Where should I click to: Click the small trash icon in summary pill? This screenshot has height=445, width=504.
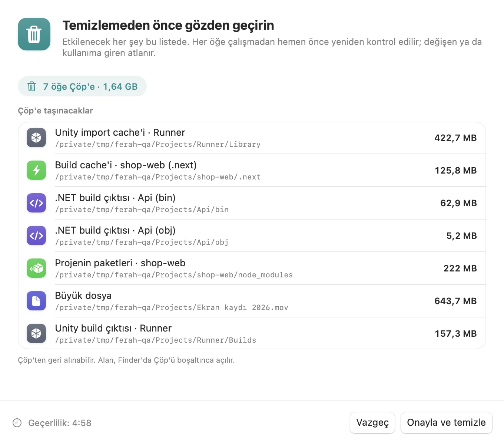(32, 86)
